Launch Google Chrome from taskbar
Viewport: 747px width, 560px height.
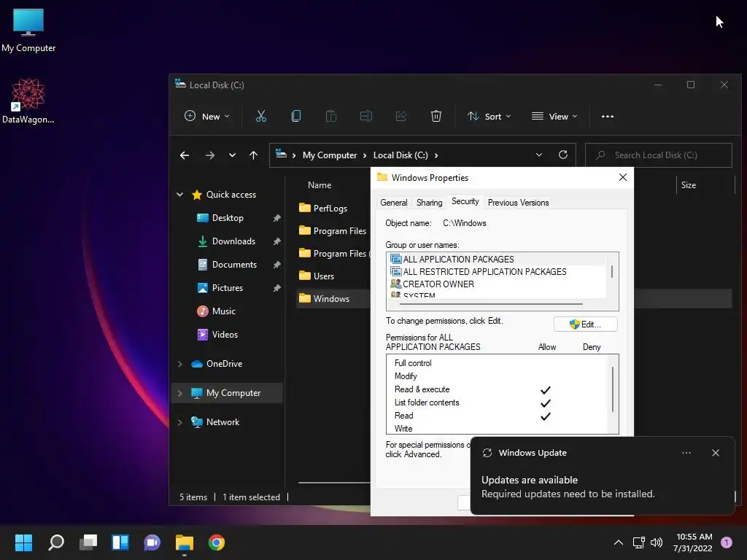click(216, 542)
